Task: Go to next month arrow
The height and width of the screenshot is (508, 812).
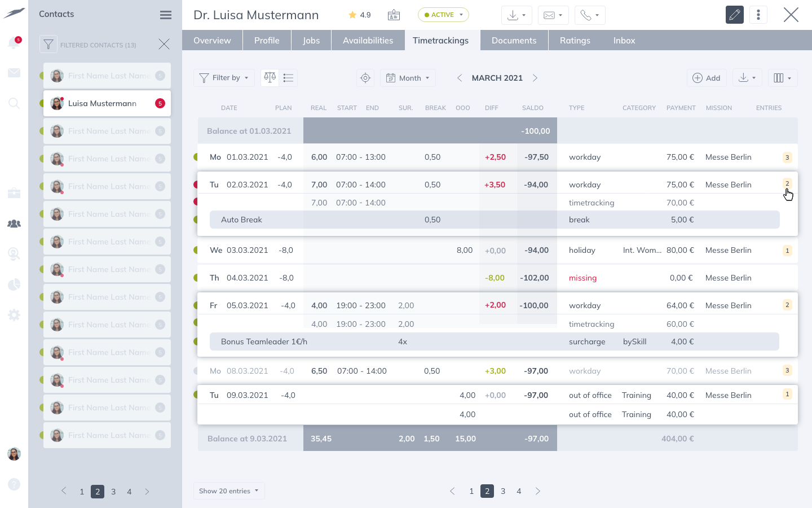Action: [535, 78]
